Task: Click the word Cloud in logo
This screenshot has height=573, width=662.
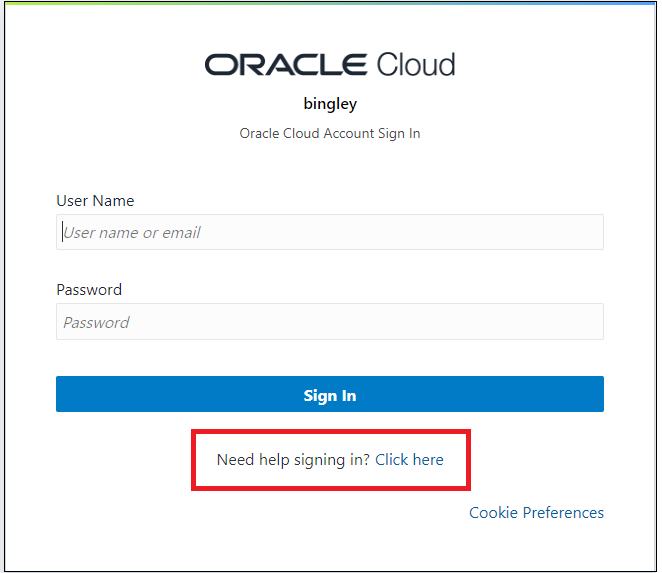Action: coord(416,65)
